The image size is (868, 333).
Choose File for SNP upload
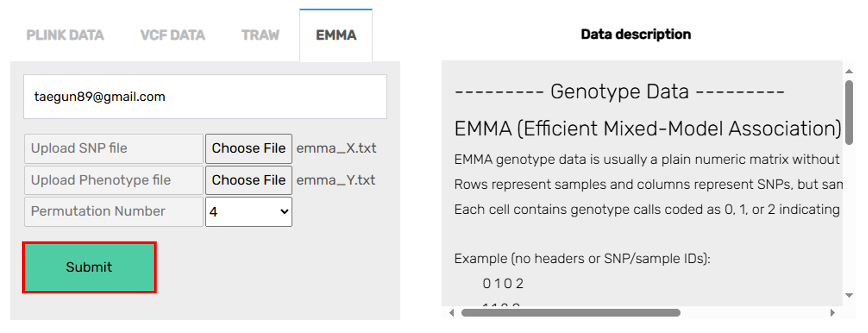click(x=248, y=148)
